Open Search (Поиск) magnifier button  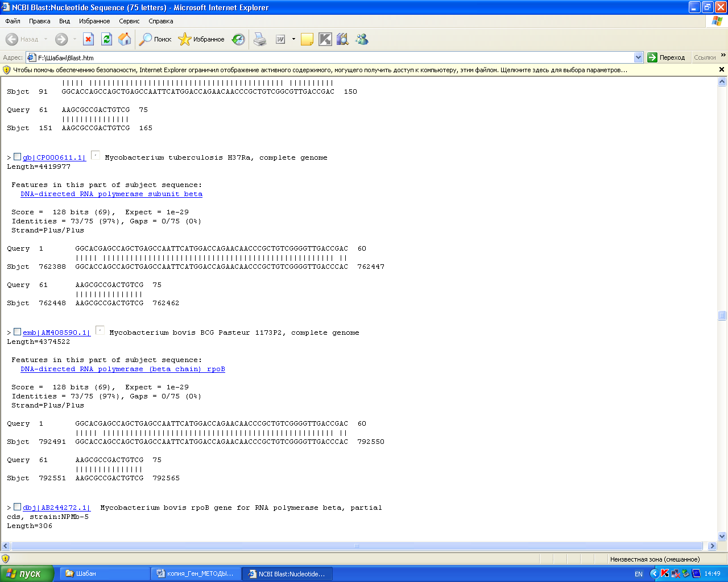(155, 39)
